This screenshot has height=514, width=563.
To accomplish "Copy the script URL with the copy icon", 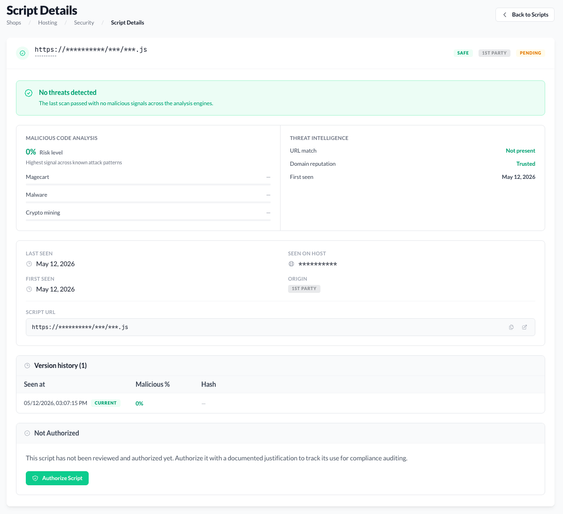I will (511, 327).
